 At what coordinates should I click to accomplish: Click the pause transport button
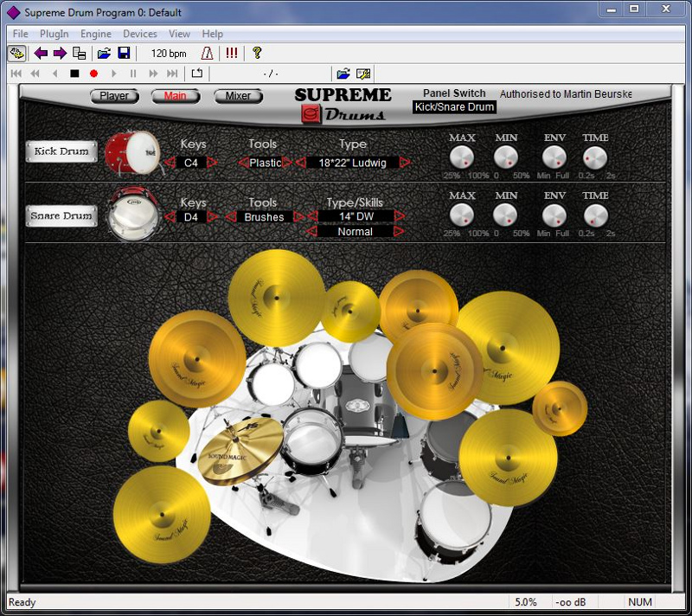(133, 74)
